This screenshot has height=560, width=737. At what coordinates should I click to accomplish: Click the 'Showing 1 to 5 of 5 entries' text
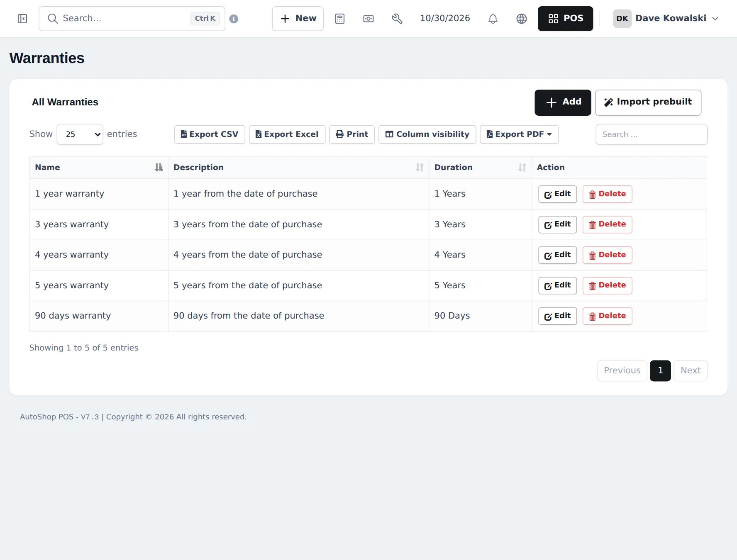84,348
